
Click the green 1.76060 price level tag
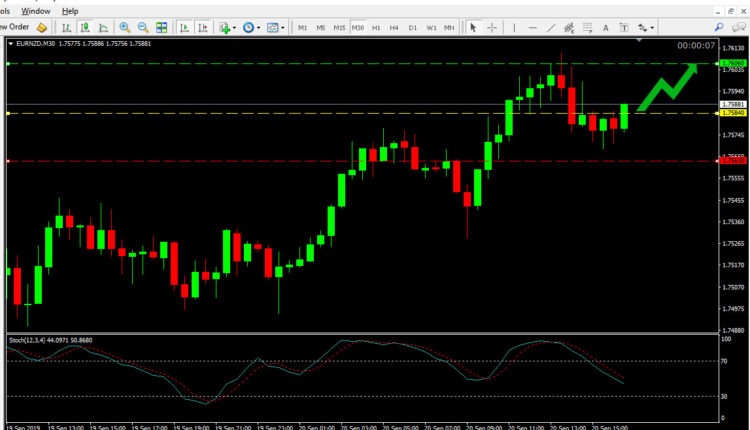[x=733, y=63]
